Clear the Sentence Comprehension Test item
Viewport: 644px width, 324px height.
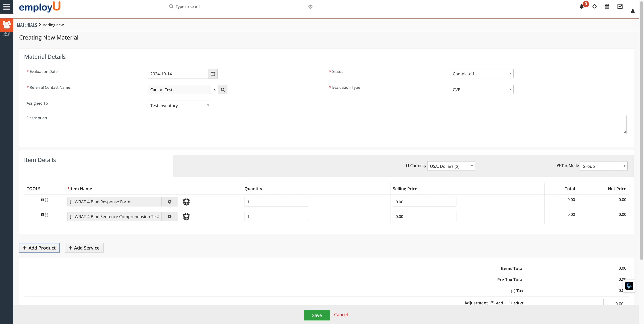click(170, 217)
